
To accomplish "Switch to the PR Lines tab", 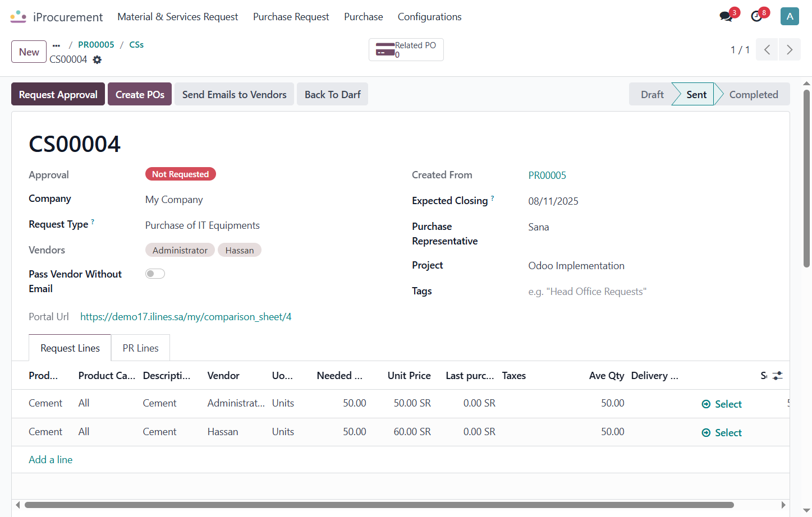I will [140, 348].
